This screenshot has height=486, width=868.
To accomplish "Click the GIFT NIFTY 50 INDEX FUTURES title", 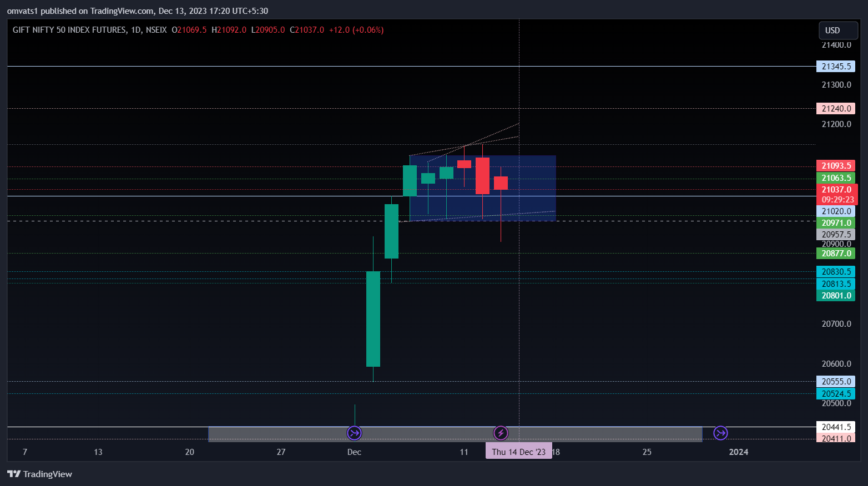I will (x=89, y=30).
